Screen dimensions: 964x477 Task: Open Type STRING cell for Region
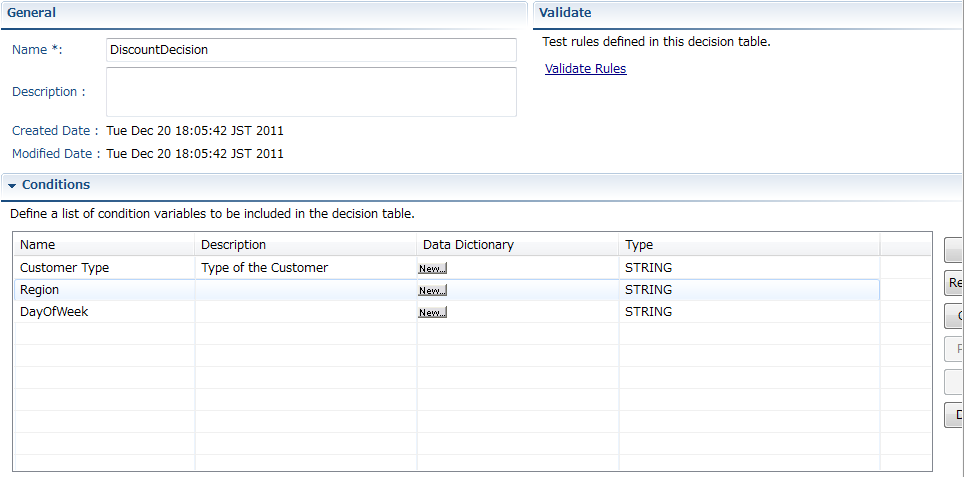tap(648, 290)
